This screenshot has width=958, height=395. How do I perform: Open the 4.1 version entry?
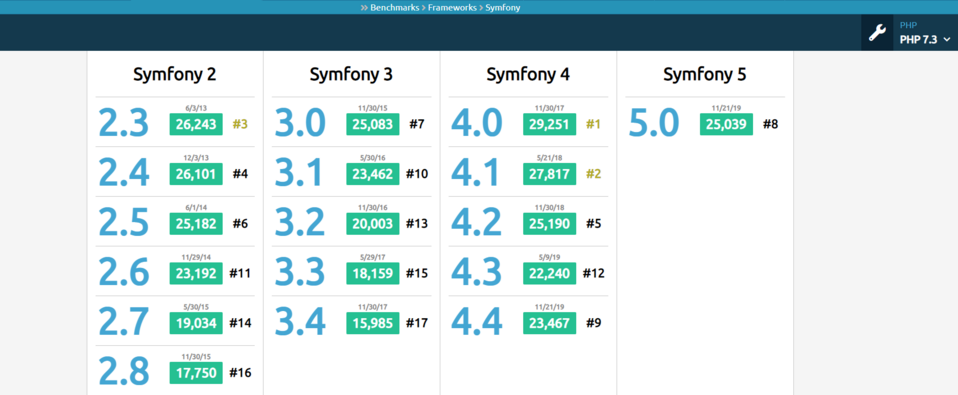[475, 173]
